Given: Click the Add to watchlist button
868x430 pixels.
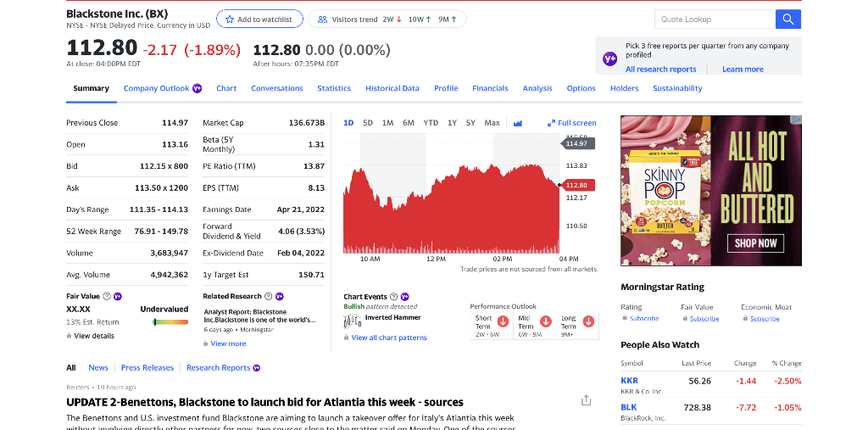Looking at the screenshot, I should [x=259, y=19].
